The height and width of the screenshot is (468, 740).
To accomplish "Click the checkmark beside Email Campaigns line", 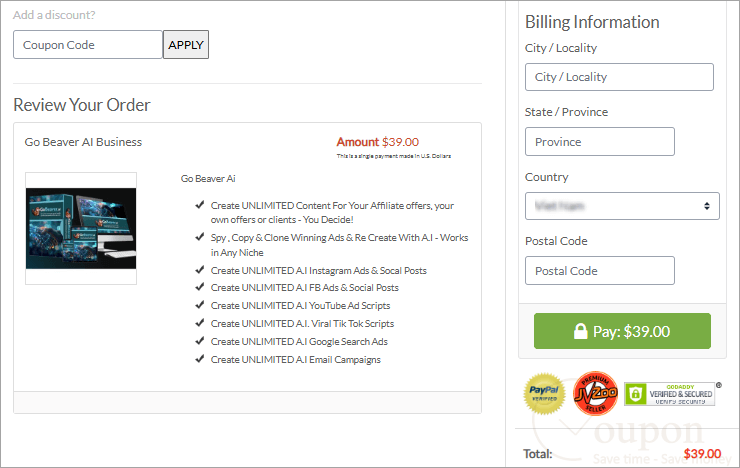I will [x=200, y=359].
